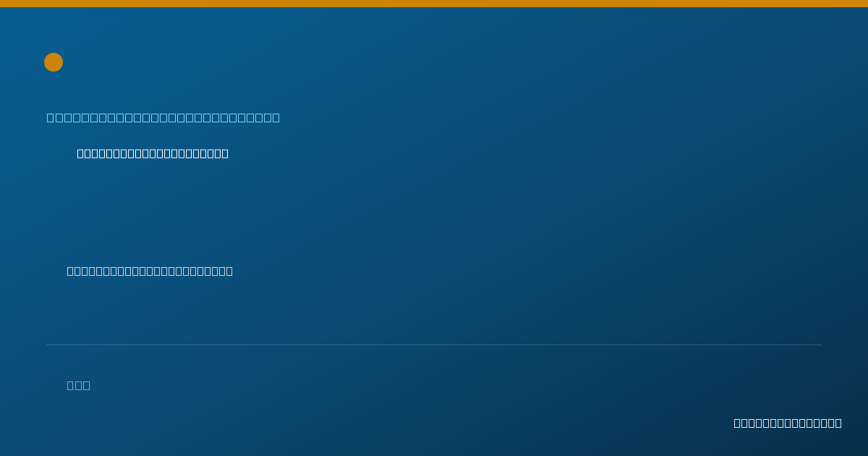The width and height of the screenshot is (868, 456).
Task: Click the body text line above the divider
Action: click(x=150, y=271)
